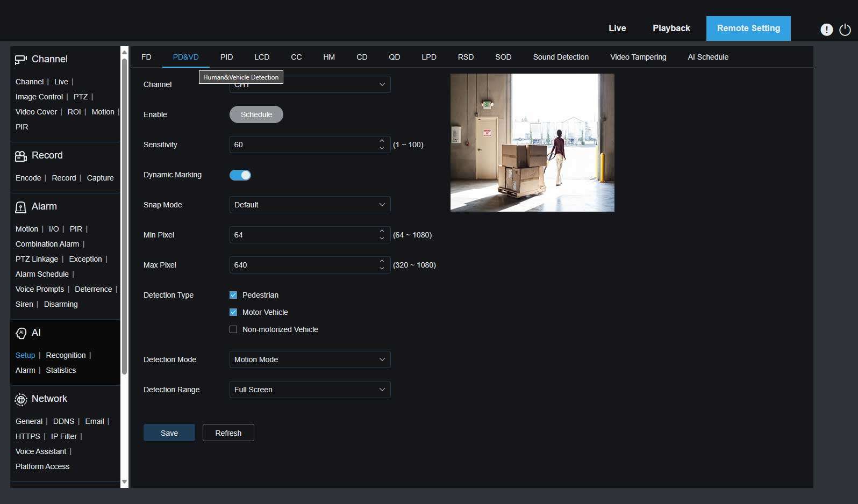Image resolution: width=858 pixels, height=504 pixels.
Task: Enable the Non-motorized Vehicle checkbox
Action: [233, 329]
